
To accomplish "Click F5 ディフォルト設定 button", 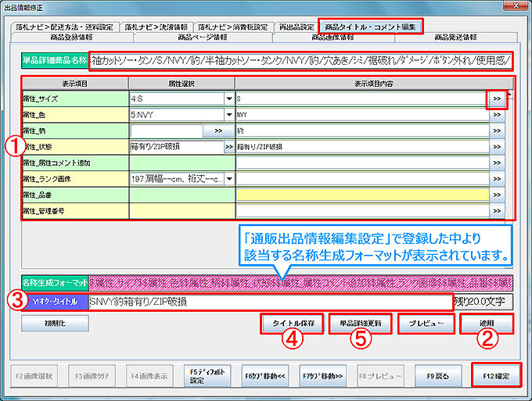I will [x=207, y=376].
